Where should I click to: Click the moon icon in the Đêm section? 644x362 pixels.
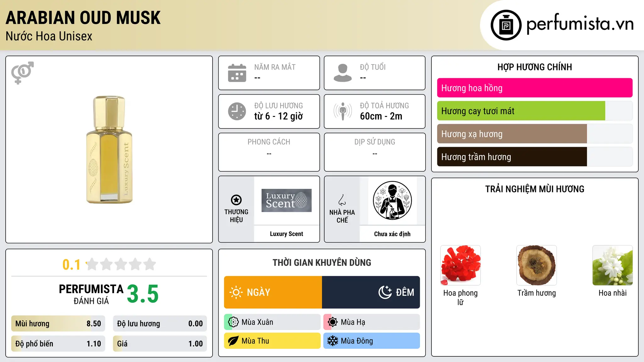click(385, 292)
